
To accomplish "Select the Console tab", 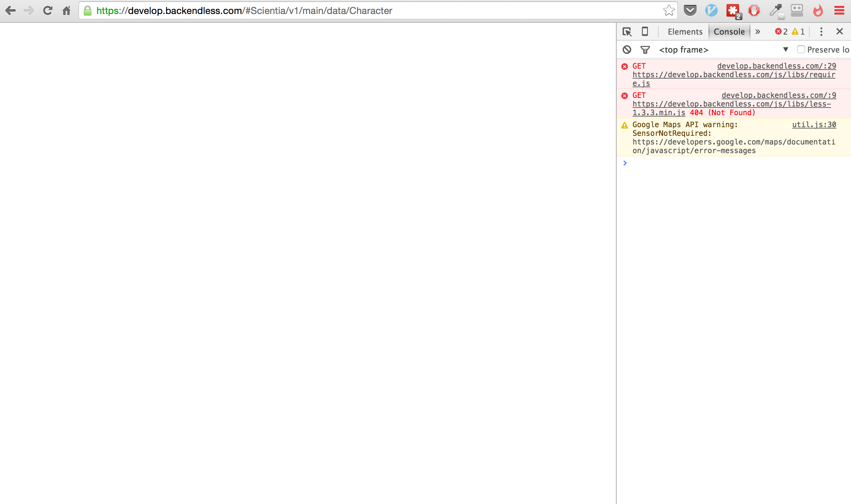I will 729,32.
